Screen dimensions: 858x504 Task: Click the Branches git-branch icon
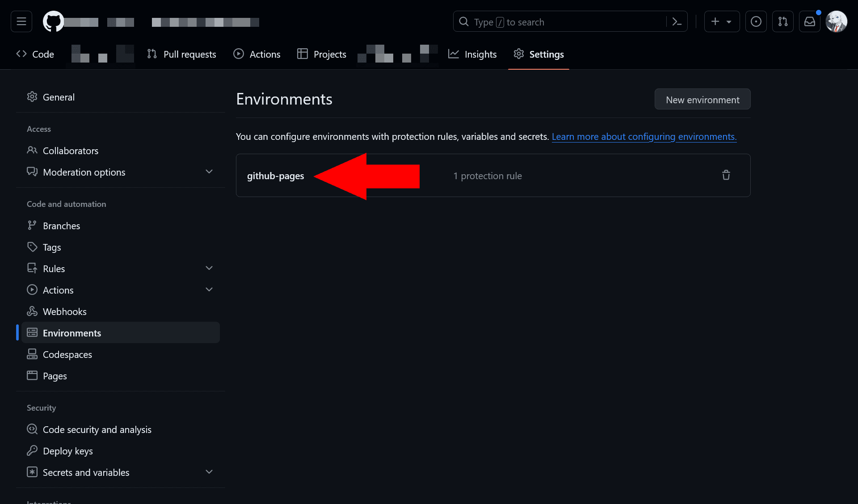(x=32, y=225)
